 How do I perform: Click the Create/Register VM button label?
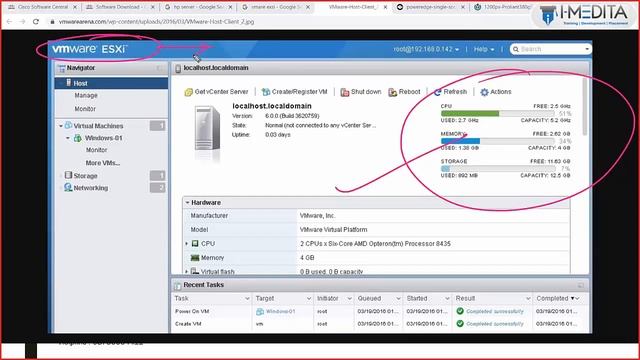coord(300,92)
